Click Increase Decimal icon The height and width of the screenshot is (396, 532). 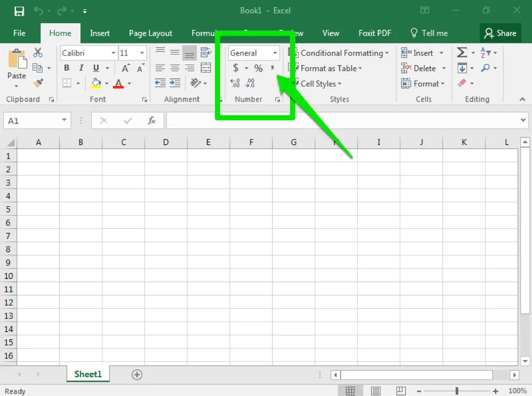[235, 83]
